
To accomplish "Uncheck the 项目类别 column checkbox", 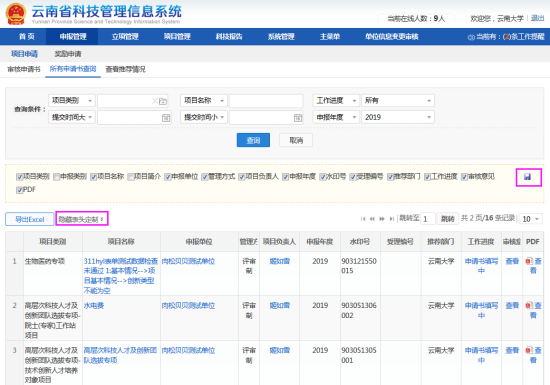I will [x=19, y=177].
